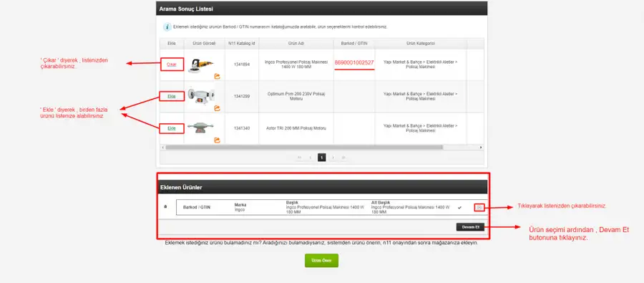This screenshot has height=283, width=644.
Task: Click the checkmark icon in added product row
Action: [x=459, y=208]
